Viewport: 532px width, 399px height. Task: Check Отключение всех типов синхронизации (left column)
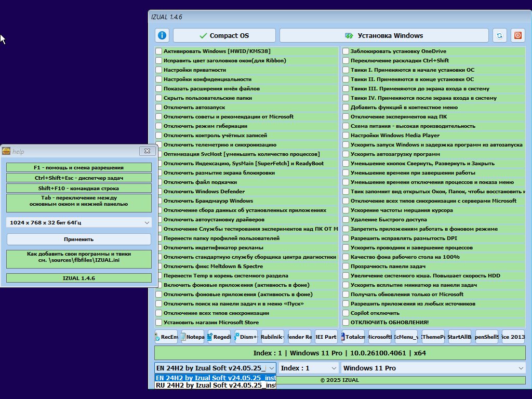pyautogui.click(x=159, y=313)
